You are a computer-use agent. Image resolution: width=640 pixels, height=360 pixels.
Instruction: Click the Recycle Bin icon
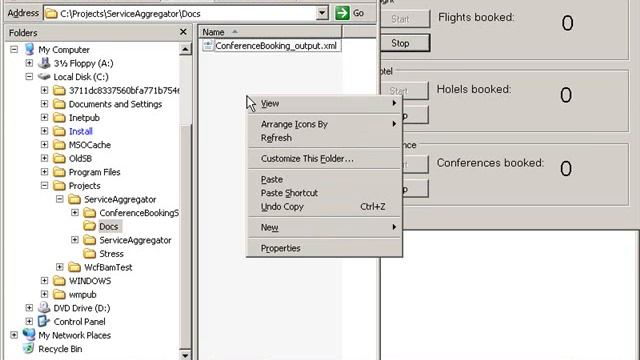tap(29, 349)
